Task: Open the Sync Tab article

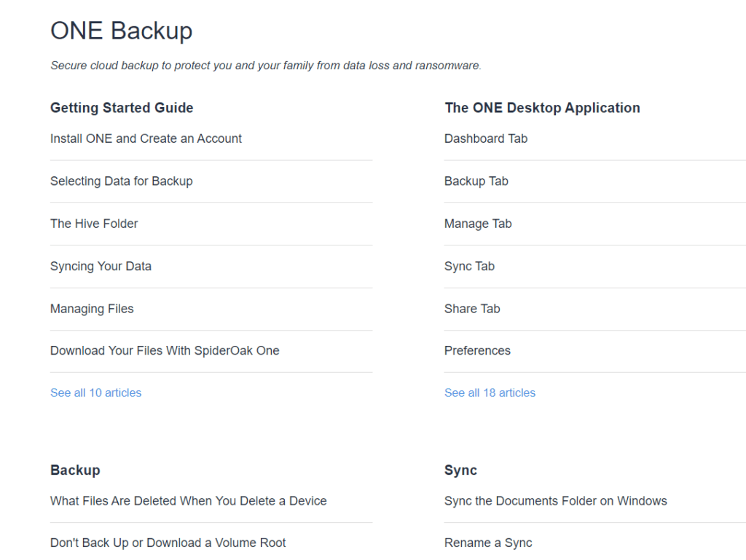Action: coord(469,267)
